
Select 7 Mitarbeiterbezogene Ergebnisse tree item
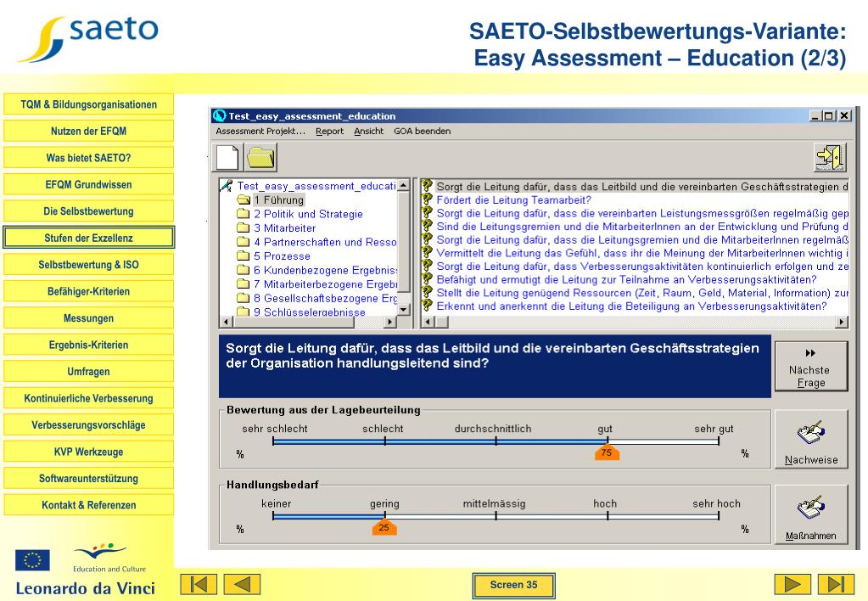click(325, 284)
